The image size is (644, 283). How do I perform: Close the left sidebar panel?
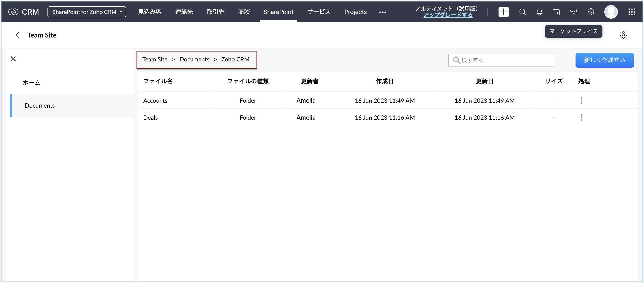(x=13, y=59)
